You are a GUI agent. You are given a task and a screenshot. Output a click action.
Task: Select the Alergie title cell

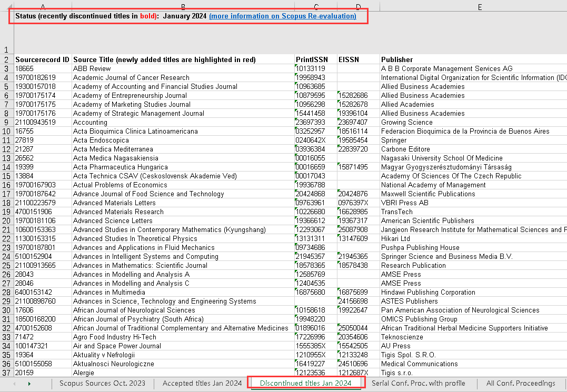tap(183, 373)
